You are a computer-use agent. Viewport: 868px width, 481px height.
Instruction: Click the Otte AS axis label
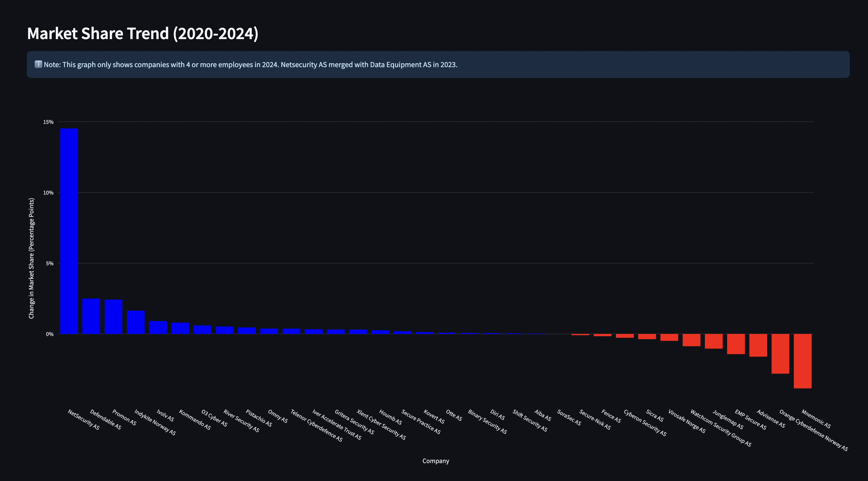point(454,415)
